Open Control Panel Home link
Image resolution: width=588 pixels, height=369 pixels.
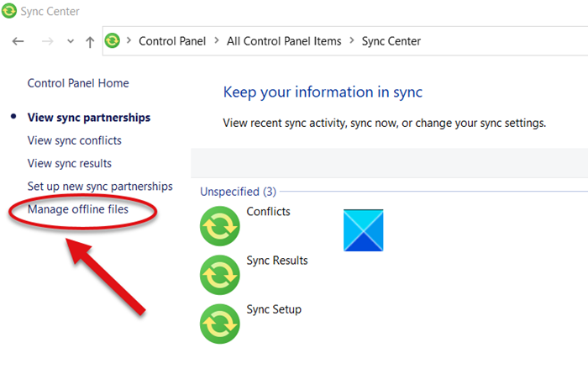[78, 83]
